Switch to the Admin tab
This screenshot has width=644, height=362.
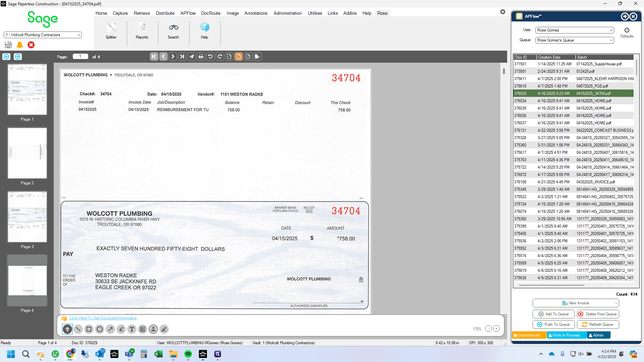[598, 335]
